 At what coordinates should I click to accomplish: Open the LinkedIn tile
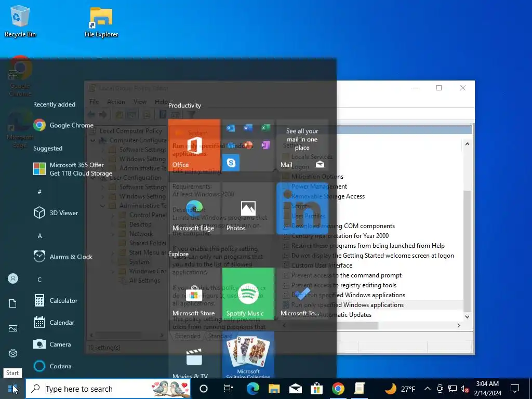pos(302,208)
